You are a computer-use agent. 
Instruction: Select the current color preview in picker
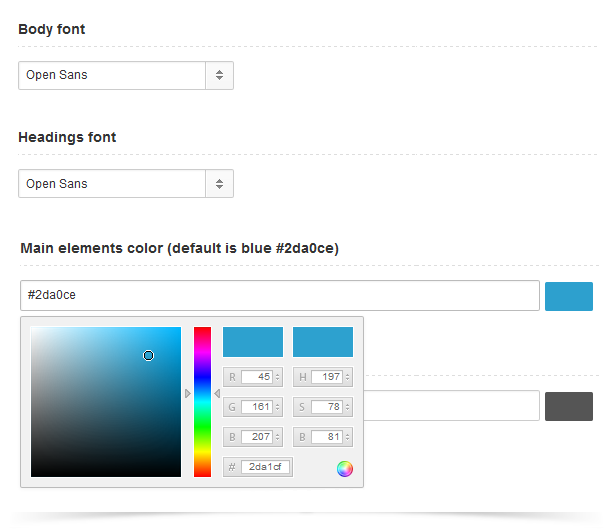[x=323, y=342]
